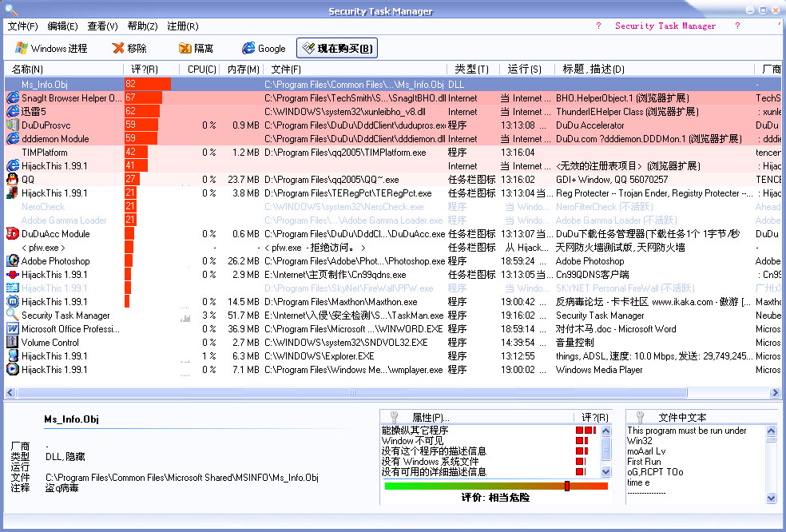Click the process list horizontal scrollbar thumb
The width and height of the screenshot is (786, 532).
pyautogui.click(x=352, y=392)
